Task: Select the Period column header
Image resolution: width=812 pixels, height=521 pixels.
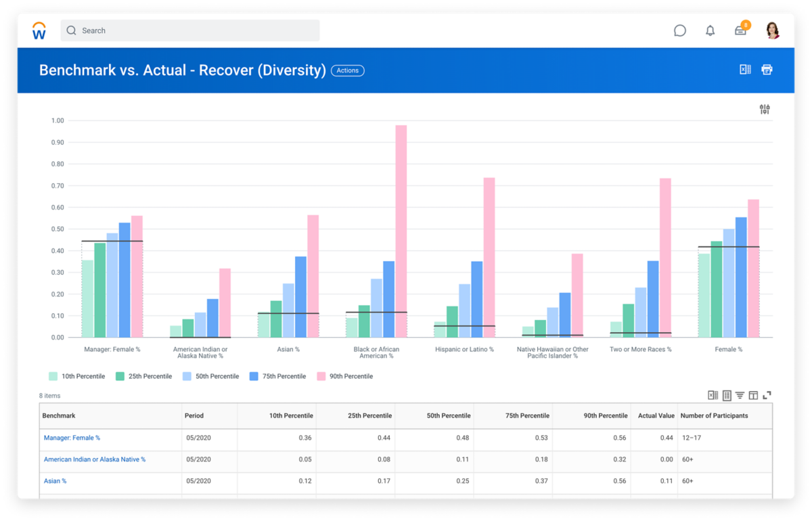Action: click(x=194, y=415)
